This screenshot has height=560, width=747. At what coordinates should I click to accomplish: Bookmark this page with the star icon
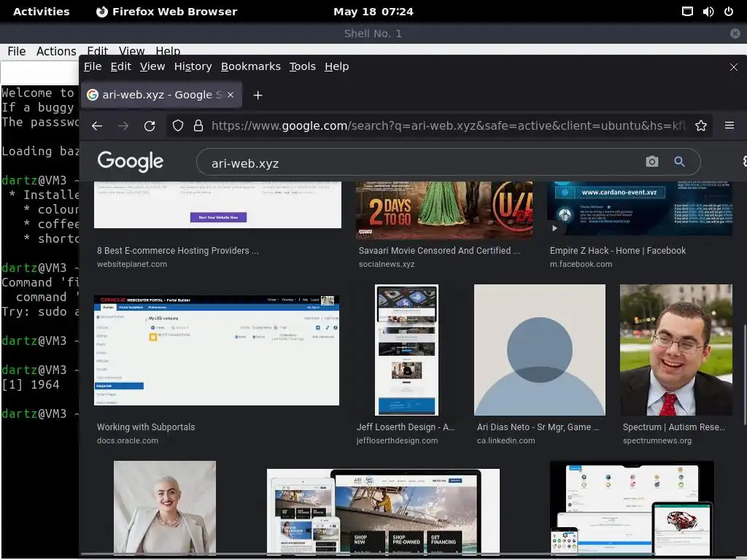[x=701, y=125]
